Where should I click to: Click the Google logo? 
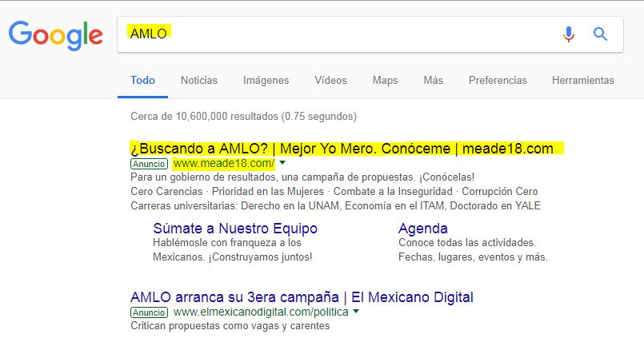[x=55, y=34]
